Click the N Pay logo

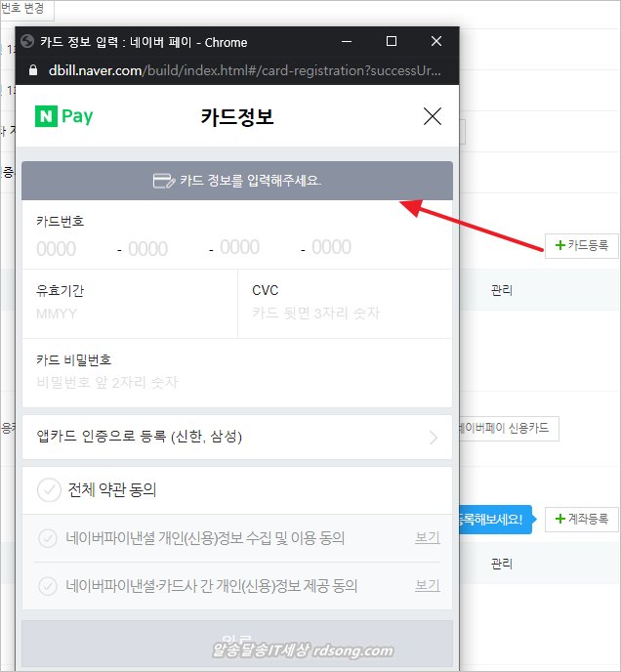click(63, 116)
